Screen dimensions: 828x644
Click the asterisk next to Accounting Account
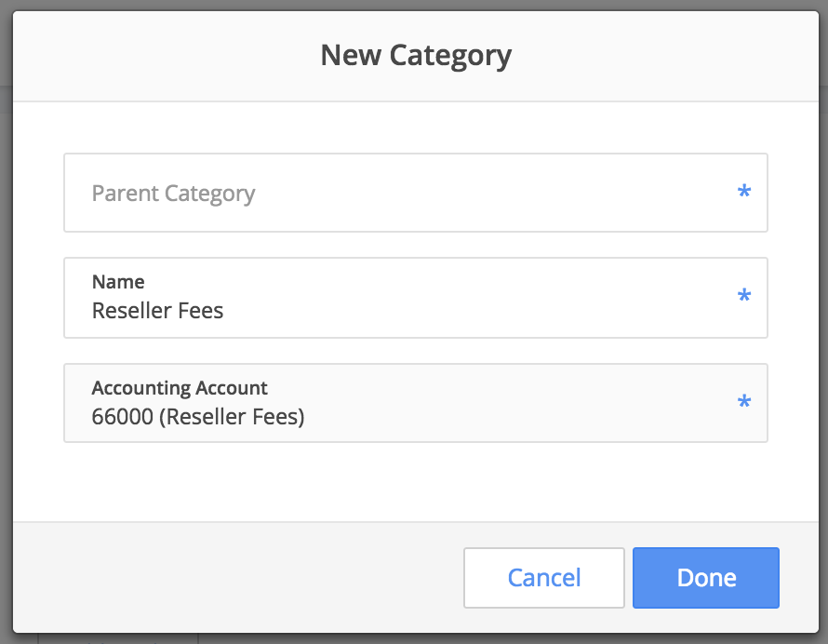[x=744, y=402]
